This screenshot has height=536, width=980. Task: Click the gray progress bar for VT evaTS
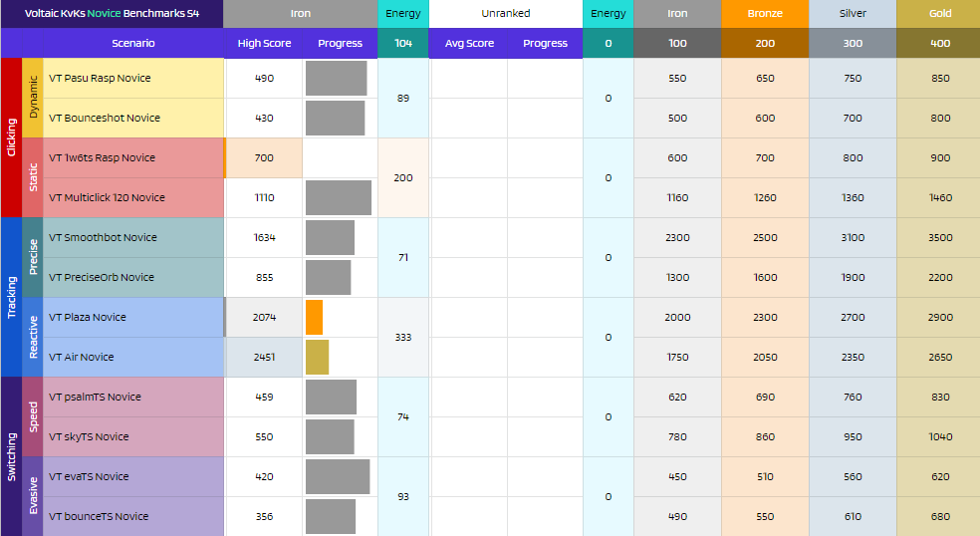coord(338,476)
